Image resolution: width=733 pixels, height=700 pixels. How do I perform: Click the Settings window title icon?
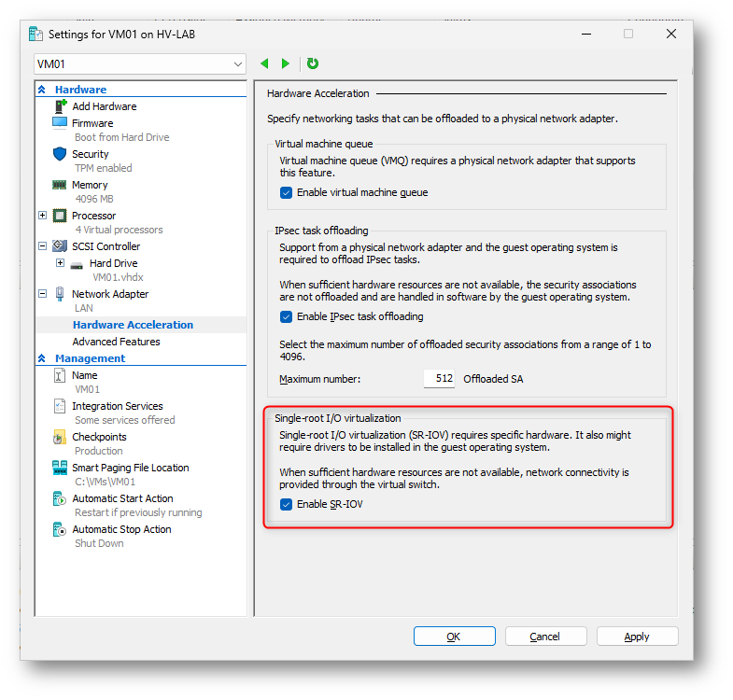tap(36, 35)
